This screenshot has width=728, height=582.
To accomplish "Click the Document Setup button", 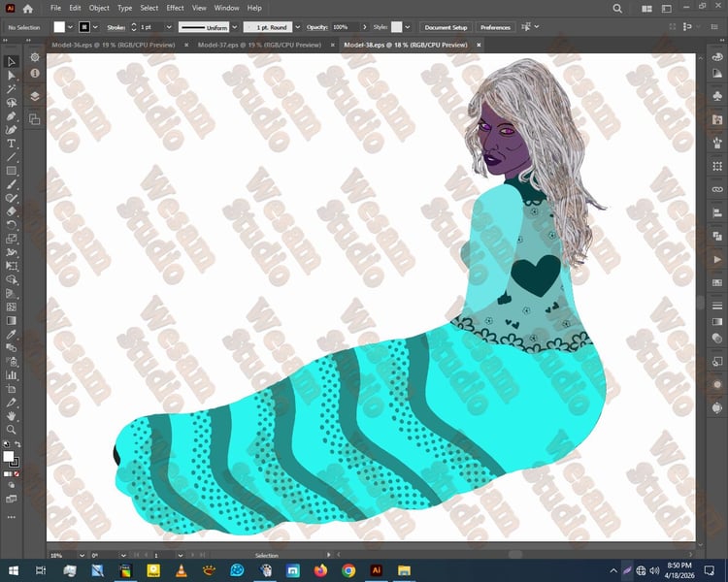I will [446, 27].
